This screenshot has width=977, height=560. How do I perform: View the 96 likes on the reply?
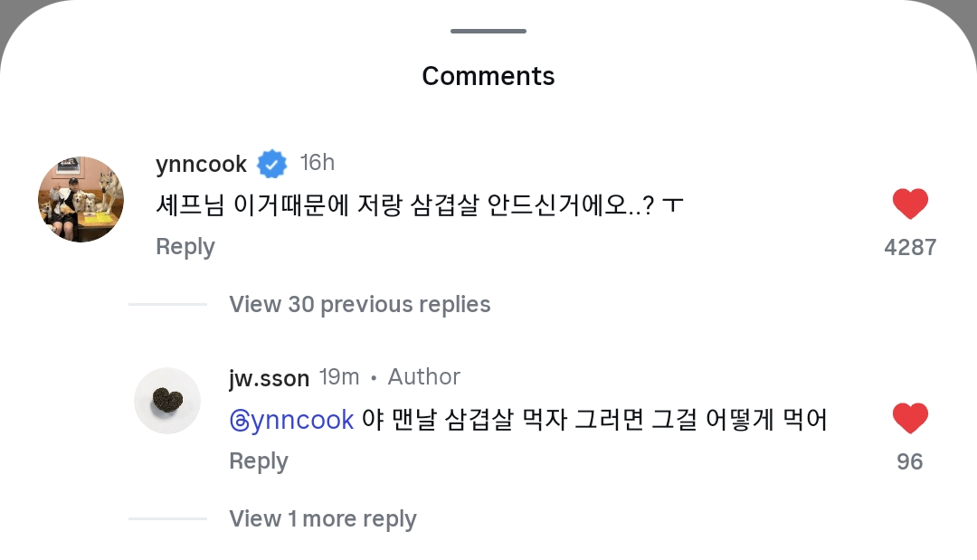point(910,461)
